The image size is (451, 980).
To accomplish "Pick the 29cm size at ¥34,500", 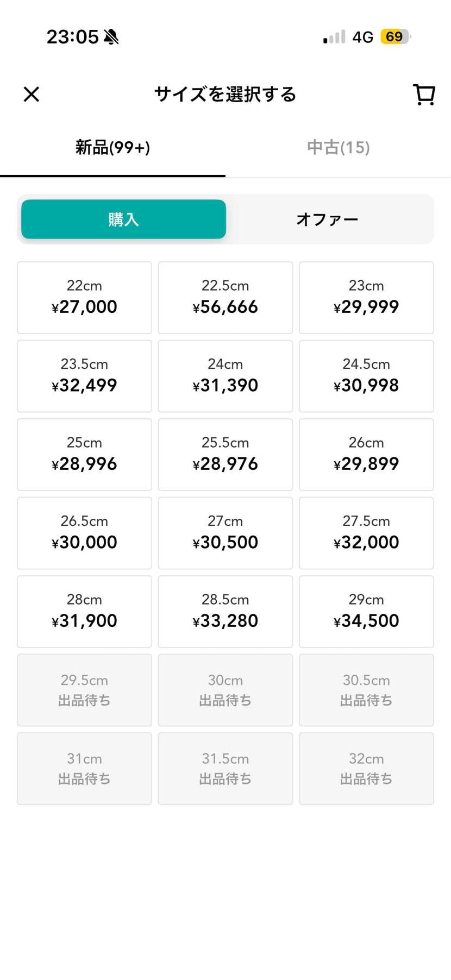I will tap(366, 611).
